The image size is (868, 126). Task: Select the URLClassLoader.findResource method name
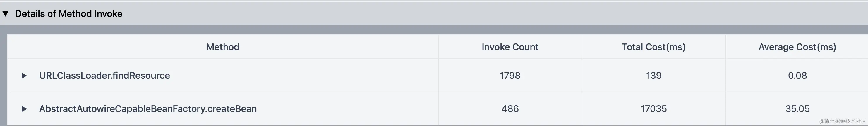tap(104, 76)
